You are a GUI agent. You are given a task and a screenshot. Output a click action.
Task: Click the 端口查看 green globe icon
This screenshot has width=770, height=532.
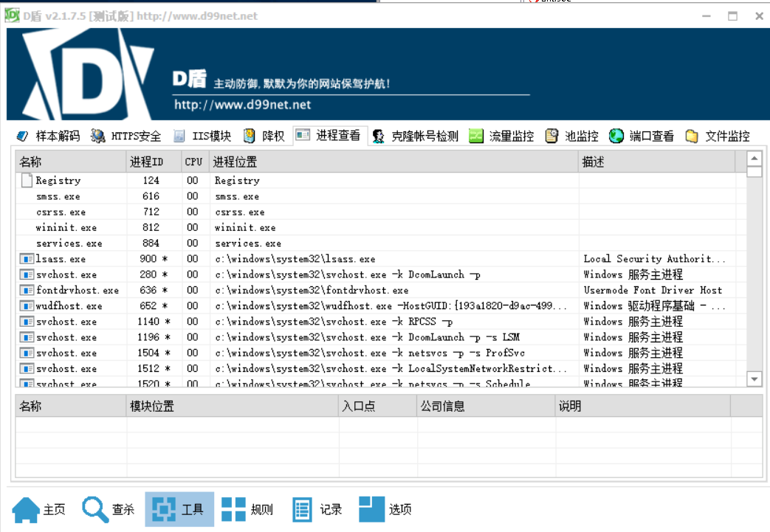coord(616,136)
